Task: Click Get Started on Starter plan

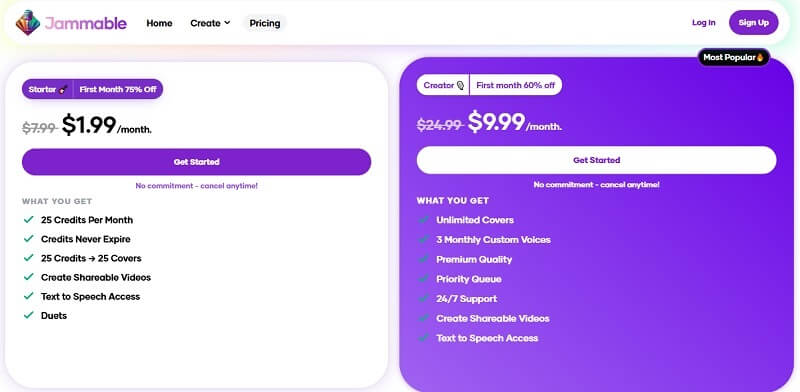Action: pos(196,162)
